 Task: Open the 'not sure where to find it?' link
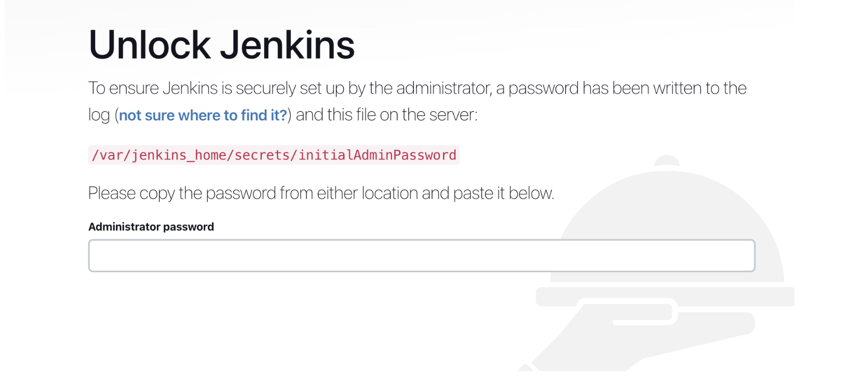point(203,115)
